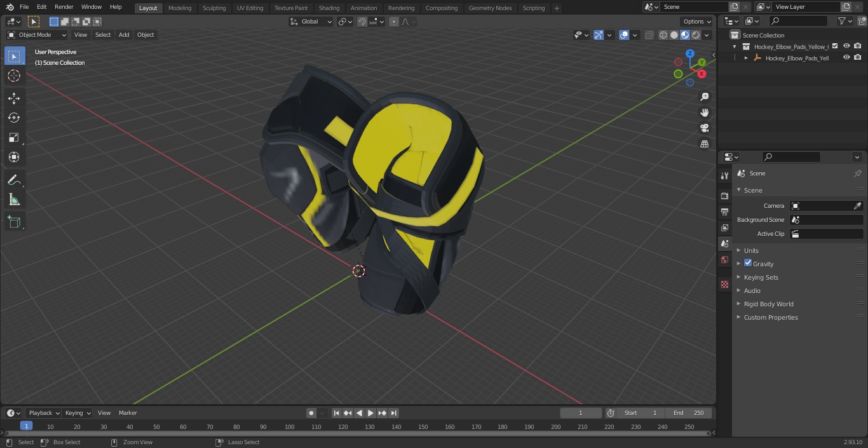The height and width of the screenshot is (448, 868).
Task: Toggle viewport overlays on or off
Action: pos(624,35)
